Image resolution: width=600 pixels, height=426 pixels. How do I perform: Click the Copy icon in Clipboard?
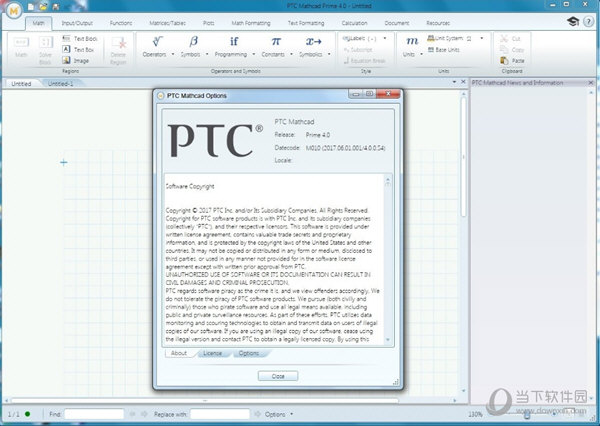[504, 49]
